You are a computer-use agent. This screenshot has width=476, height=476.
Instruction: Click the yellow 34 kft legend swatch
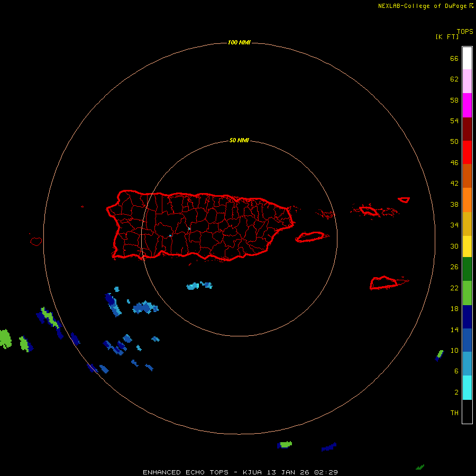pyautogui.click(x=467, y=246)
